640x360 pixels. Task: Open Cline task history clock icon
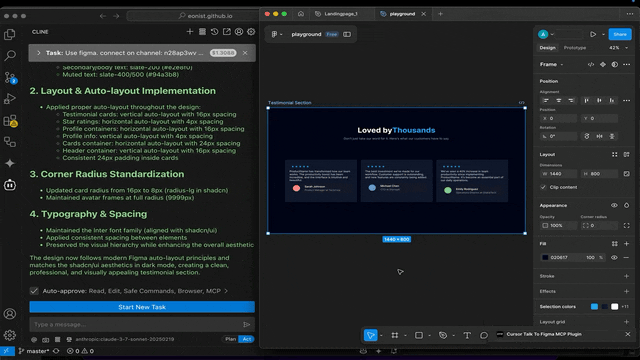coord(214,31)
